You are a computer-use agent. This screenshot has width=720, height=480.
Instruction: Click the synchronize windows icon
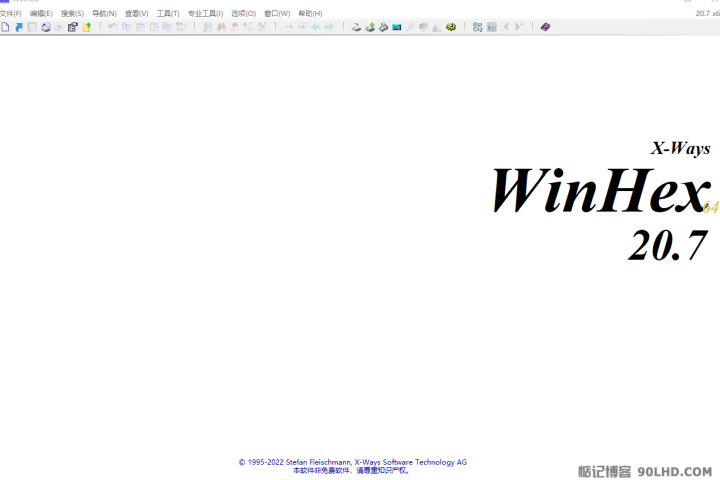pyautogui.click(x=478, y=27)
